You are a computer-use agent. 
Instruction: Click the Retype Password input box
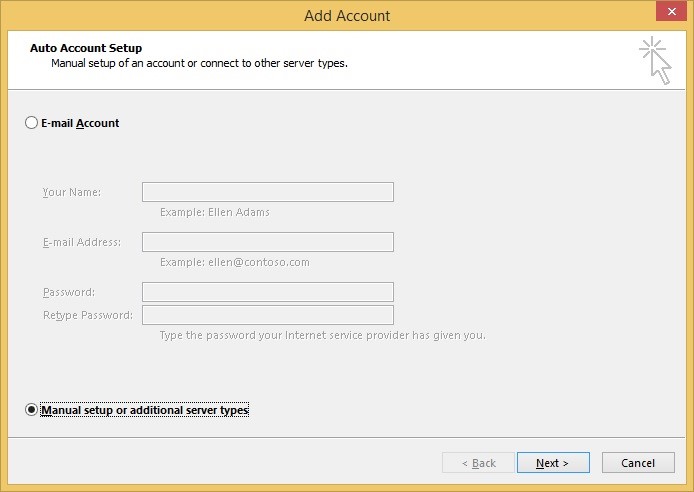(268, 315)
